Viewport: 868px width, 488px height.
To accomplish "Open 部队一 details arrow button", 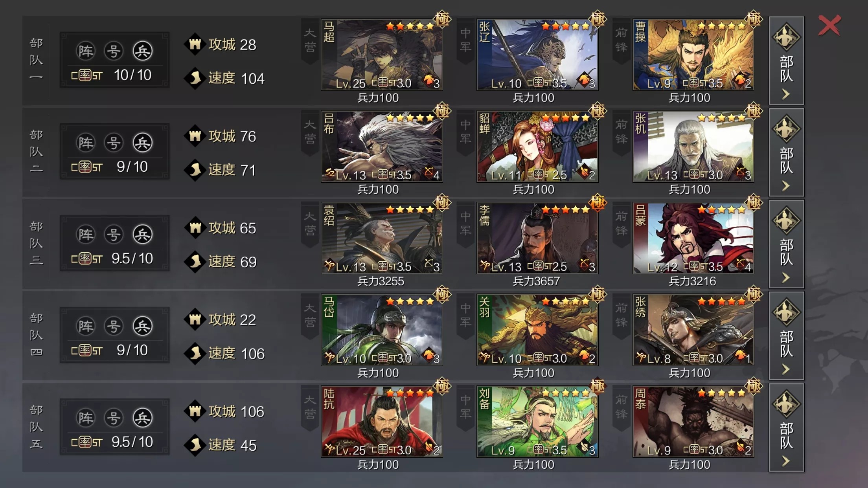I will [x=786, y=61].
